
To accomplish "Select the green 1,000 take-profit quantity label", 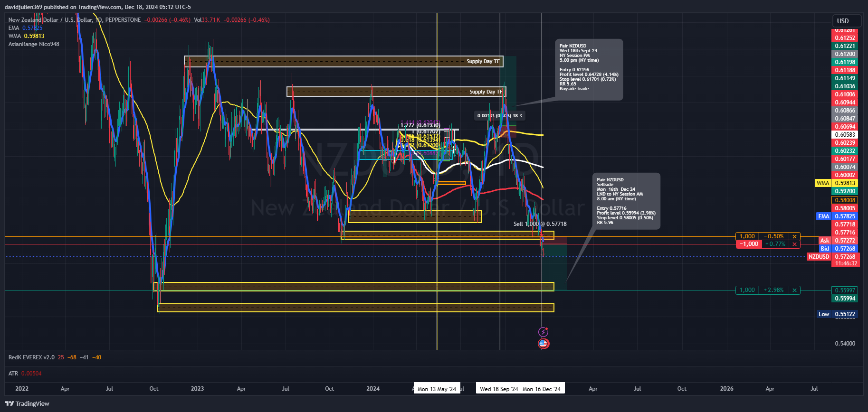I will [747, 290].
